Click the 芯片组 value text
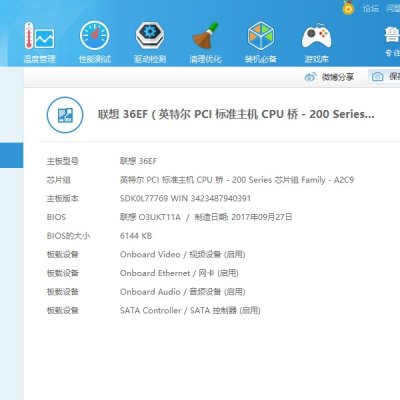Image resolution: width=400 pixels, height=400 pixels. pos(237,180)
